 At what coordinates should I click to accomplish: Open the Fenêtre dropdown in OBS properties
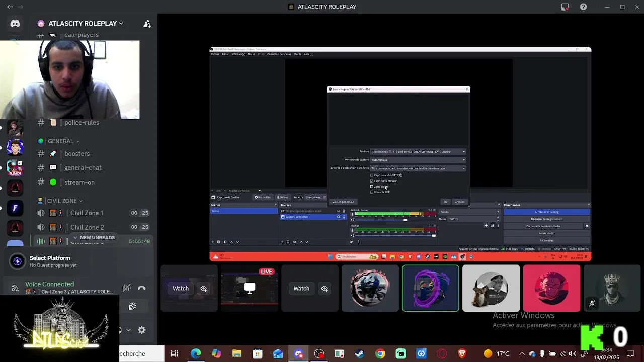tap(418, 151)
